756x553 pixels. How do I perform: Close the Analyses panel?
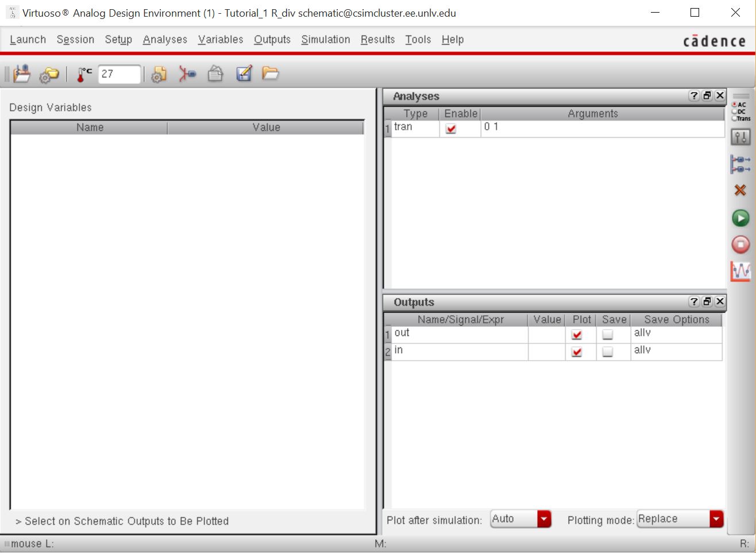(x=720, y=96)
